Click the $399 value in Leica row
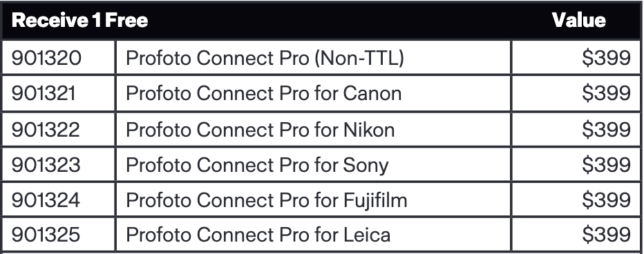This screenshot has height=254, width=644. [606, 235]
